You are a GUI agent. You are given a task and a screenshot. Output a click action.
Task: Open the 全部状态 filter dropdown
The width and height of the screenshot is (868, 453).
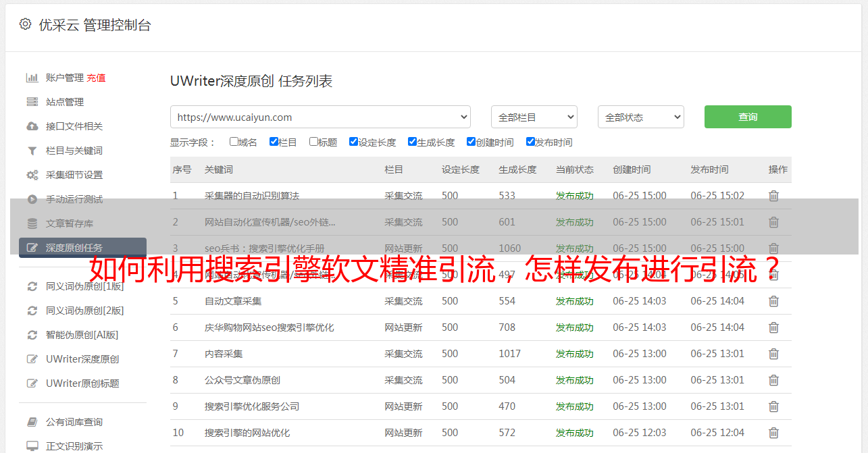click(640, 117)
